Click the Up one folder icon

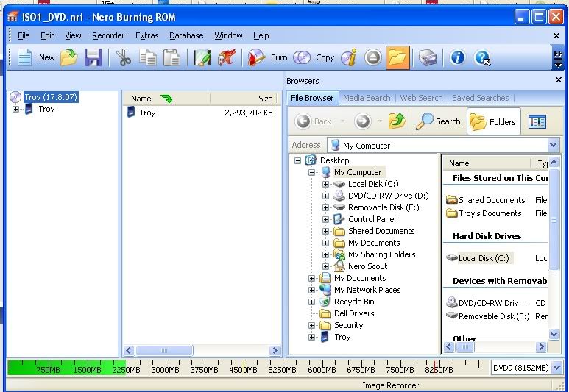pos(397,121)
